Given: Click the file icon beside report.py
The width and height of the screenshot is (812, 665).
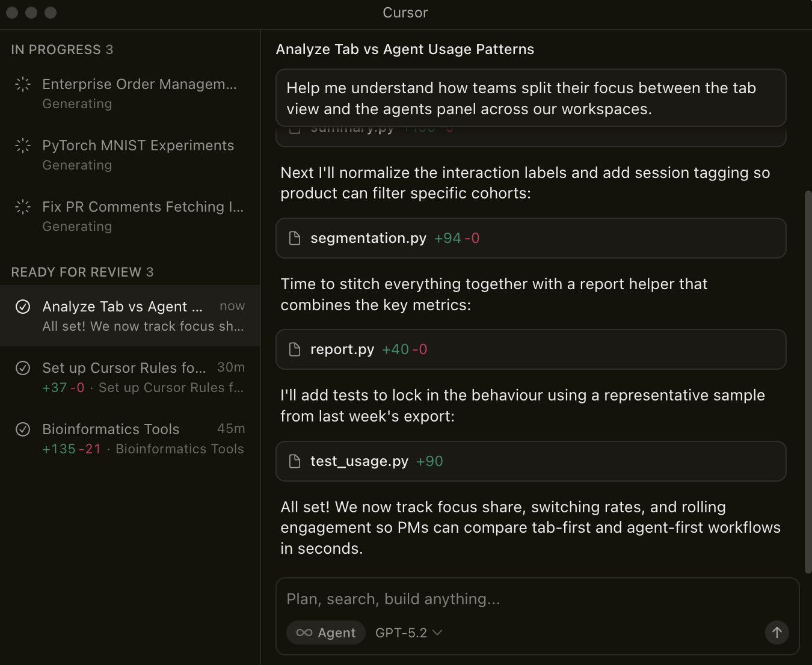Looking at the screenshot, I should click(295, 349).
